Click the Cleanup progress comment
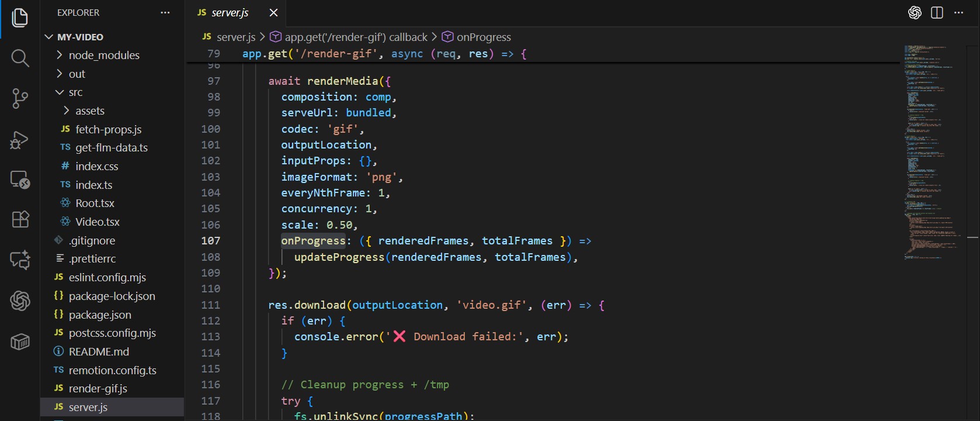980x421 pixels. 365,385
